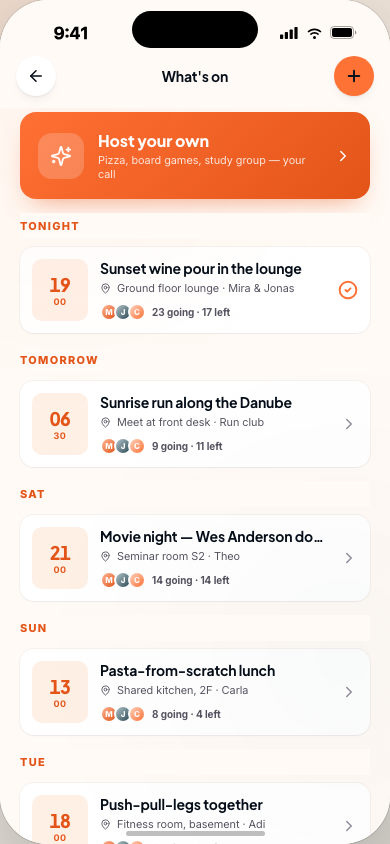Screen dimensions: 390x844
Task: Tap the back arrow button
Action: click(36, 76)
